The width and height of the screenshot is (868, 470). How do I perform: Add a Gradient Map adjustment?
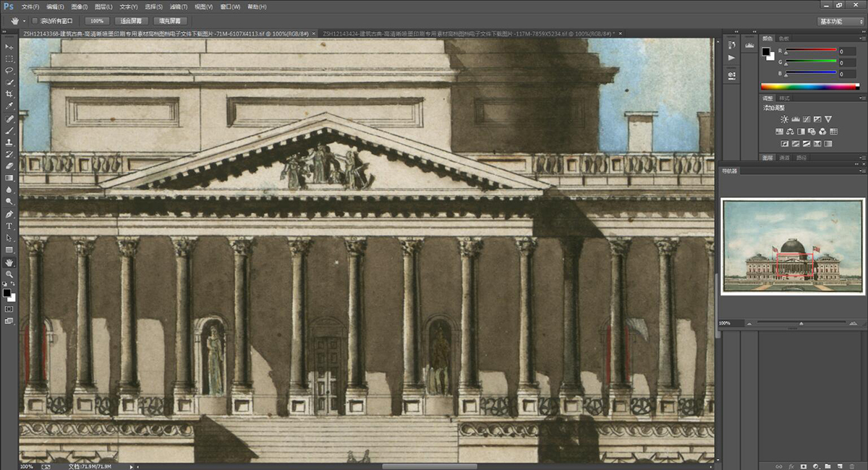817,144
